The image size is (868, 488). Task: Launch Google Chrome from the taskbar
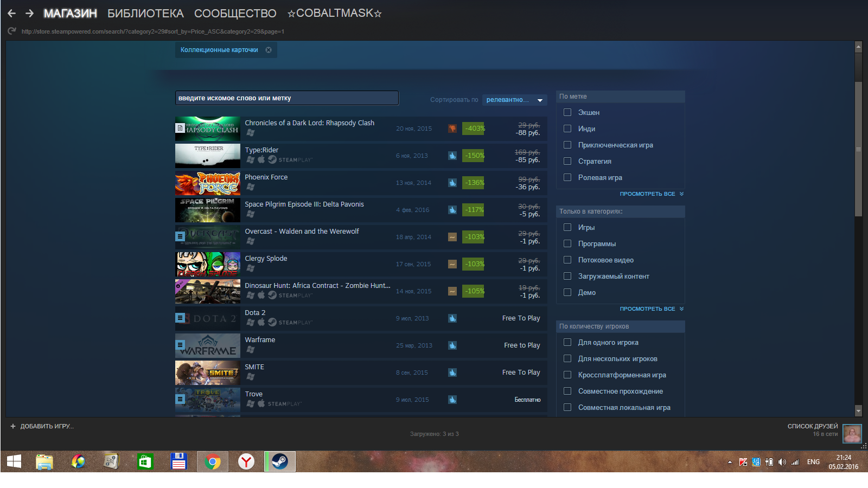coord(213,461)
